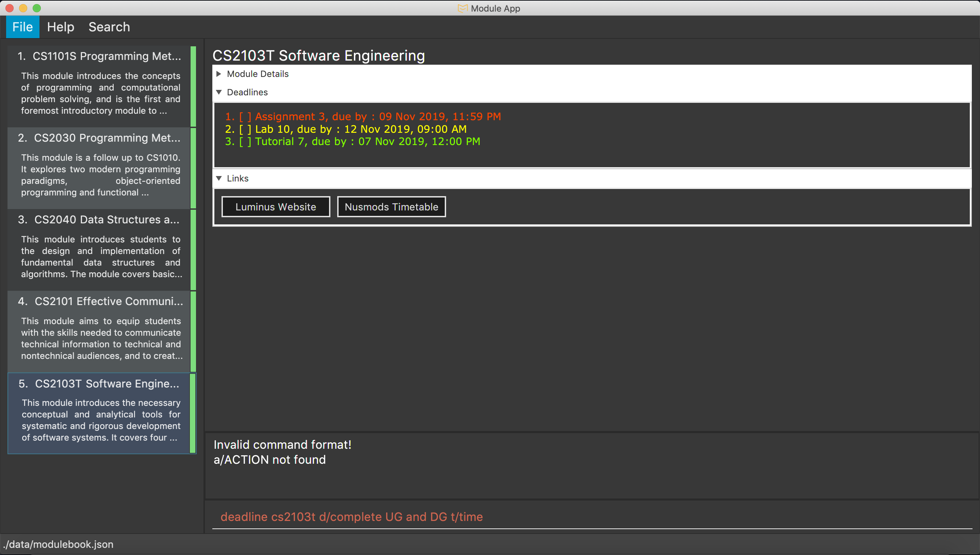980x555 pixels.
Task: Open the File menu
Action: coord(22,27)
